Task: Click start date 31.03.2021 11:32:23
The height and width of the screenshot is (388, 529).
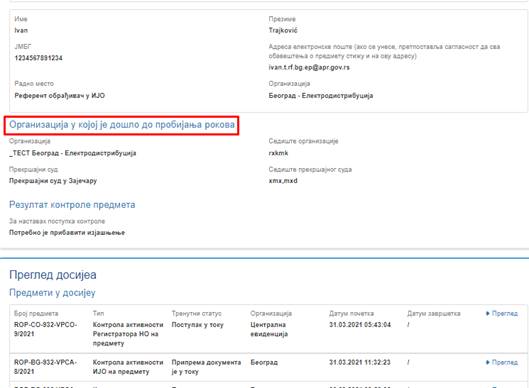Action: [x=360, y=362]
